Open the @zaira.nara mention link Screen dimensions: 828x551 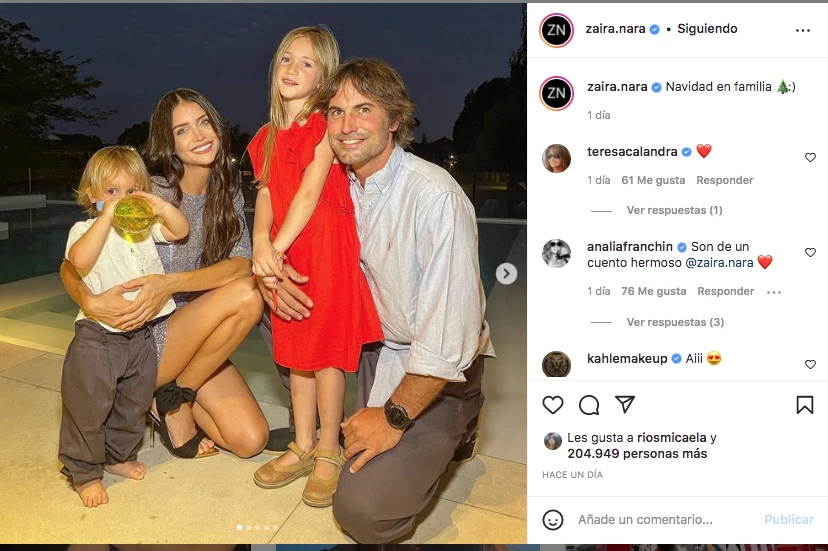coord(717,263)
